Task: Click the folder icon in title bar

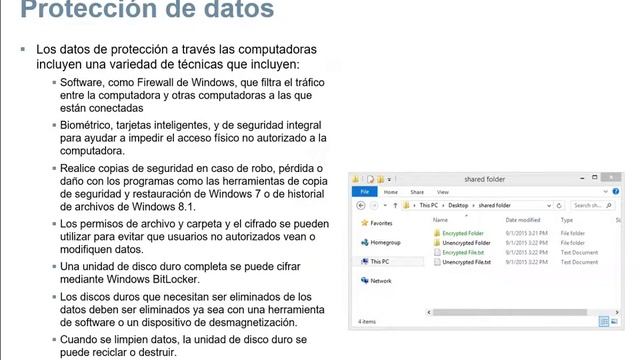Action: [356, 179]
